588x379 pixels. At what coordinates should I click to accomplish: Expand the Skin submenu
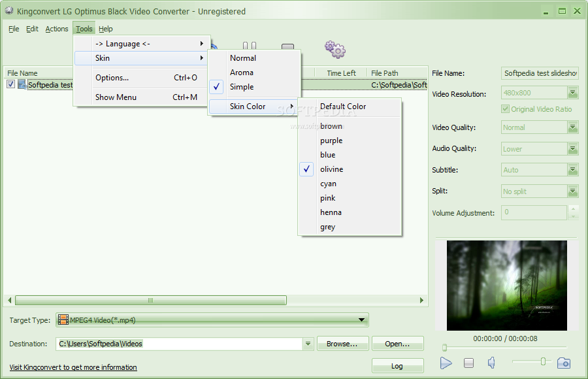[141, 58]
